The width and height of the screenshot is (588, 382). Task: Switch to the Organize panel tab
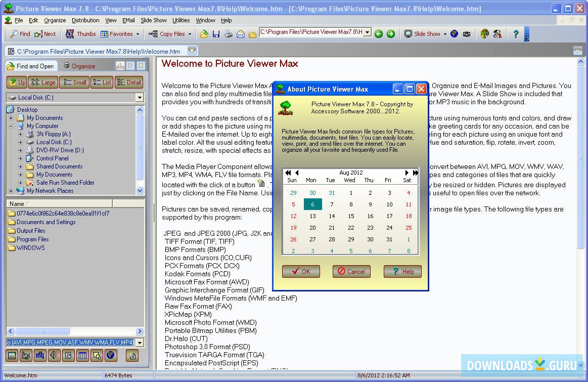pos(79,66)
